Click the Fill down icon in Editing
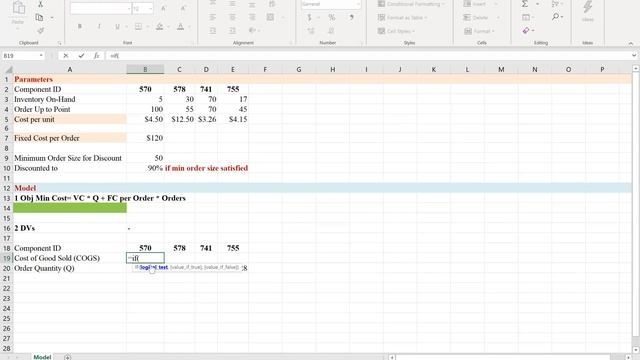The image size is (640, 360). tap(526, 18)
